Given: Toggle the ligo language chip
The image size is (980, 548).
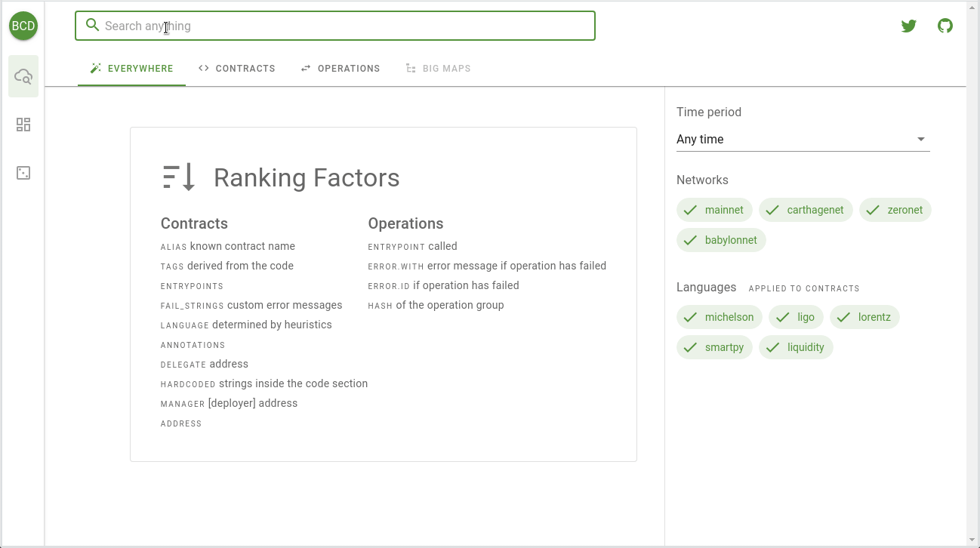Looking at the screenshot, I should coord(796,317).
